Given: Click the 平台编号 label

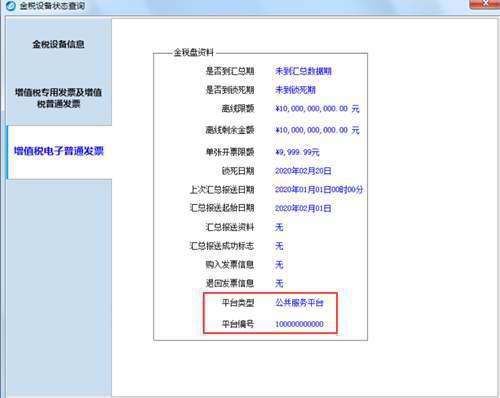Looking at the screenshot, I should [x=238, y=324].
